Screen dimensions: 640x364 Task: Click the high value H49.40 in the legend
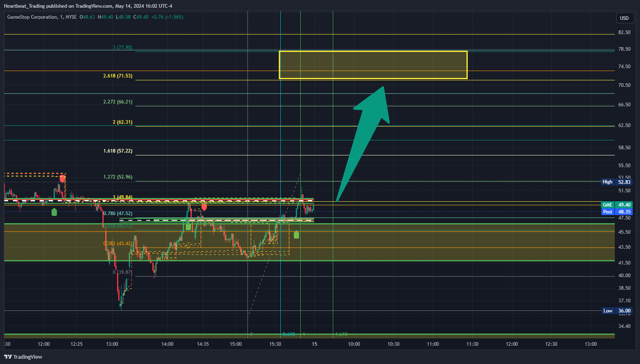105,17
